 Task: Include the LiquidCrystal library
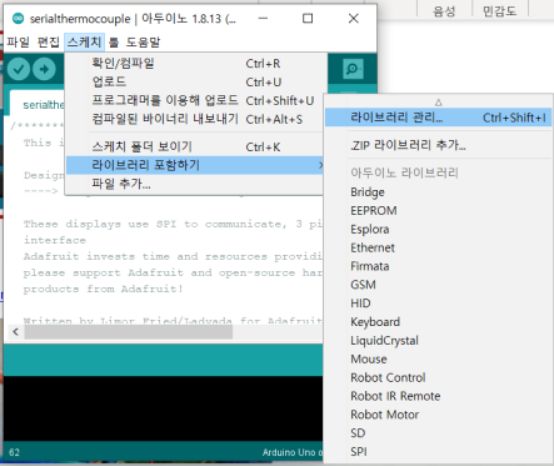(x=438, y=341)
